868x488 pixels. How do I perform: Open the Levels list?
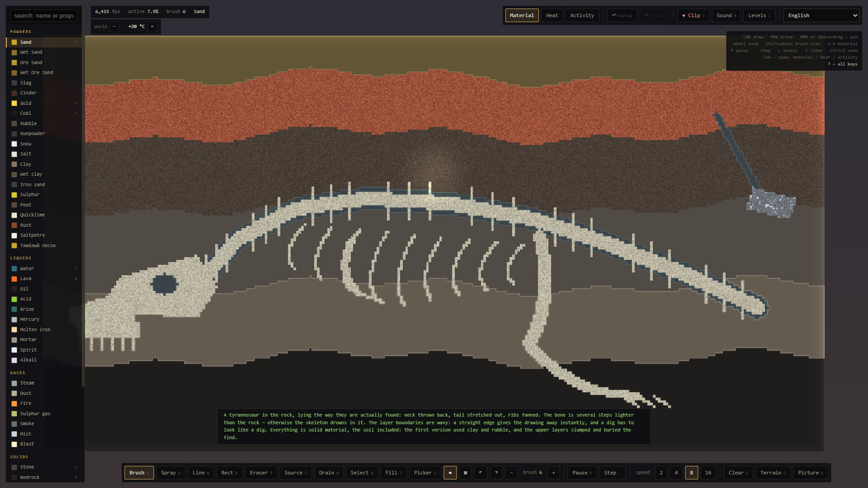click(759, 15)
